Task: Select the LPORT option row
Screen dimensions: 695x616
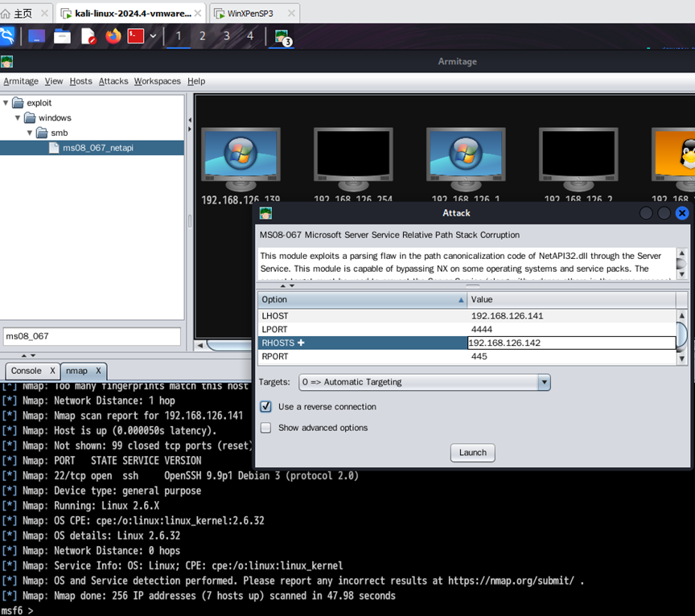Action: pos(362,329)
